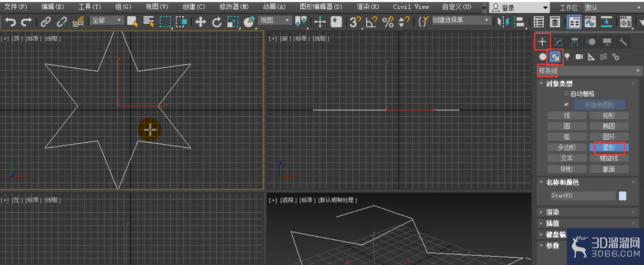Switch to the Modify panel tab
This screenshot has height=265, width=644.
(558, 42)
